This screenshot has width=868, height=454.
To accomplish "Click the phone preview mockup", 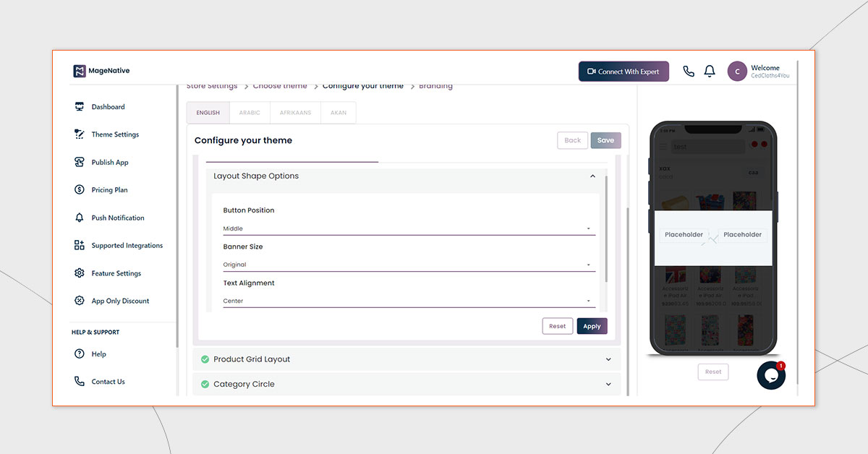I will [713, 239].
